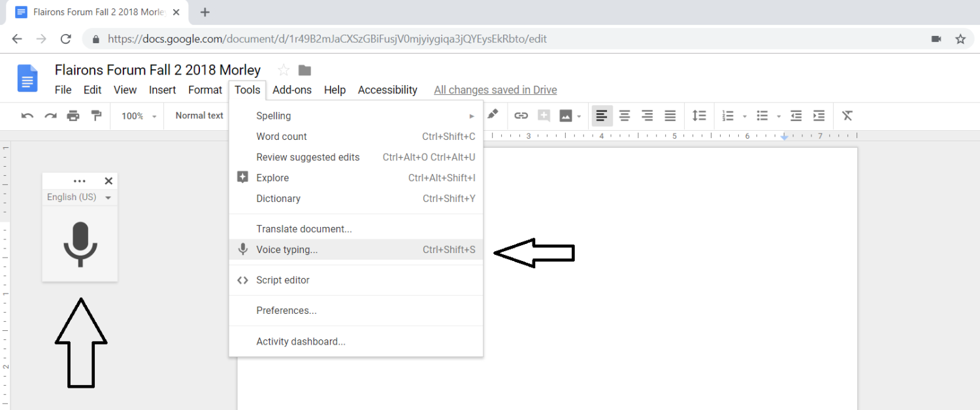The height and width of the screenshot is (410, 980).
Task: Bookmark this page with star icon
Action: pos(960,39)
